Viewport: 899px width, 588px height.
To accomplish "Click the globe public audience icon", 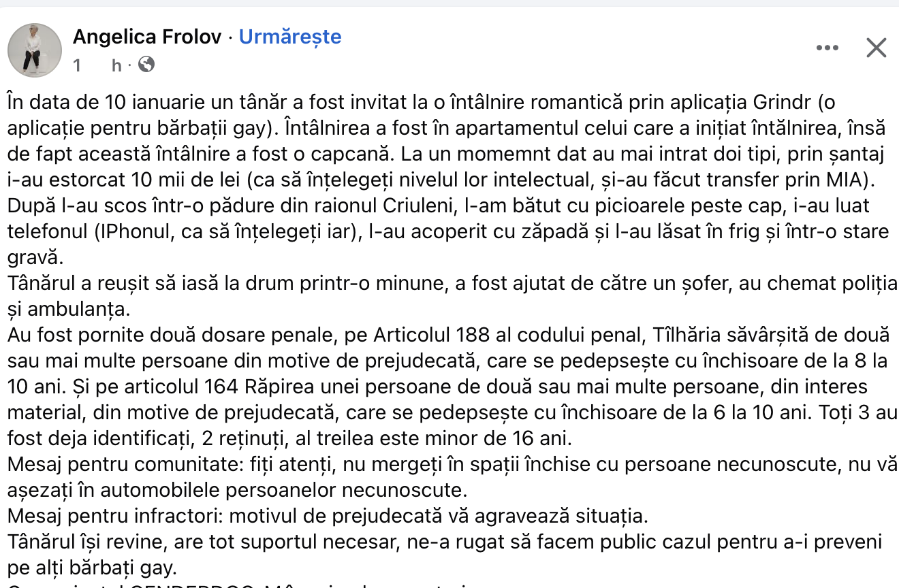I will [146, 65].
